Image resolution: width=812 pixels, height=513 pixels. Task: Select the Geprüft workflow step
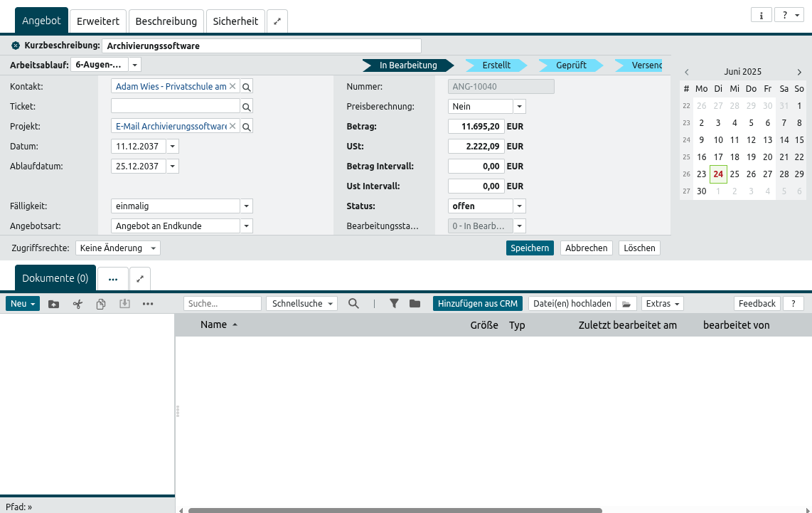[x=571, y=65]
